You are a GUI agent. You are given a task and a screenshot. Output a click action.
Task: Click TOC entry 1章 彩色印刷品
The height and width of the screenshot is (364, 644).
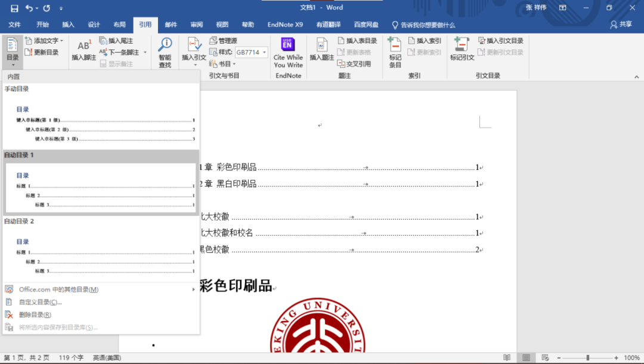point(342,167)
